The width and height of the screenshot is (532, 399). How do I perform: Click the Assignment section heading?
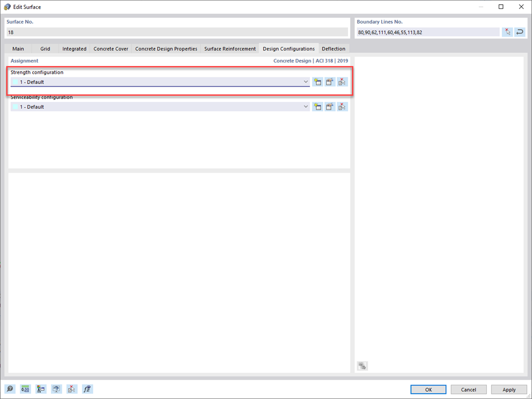[24, 61]
